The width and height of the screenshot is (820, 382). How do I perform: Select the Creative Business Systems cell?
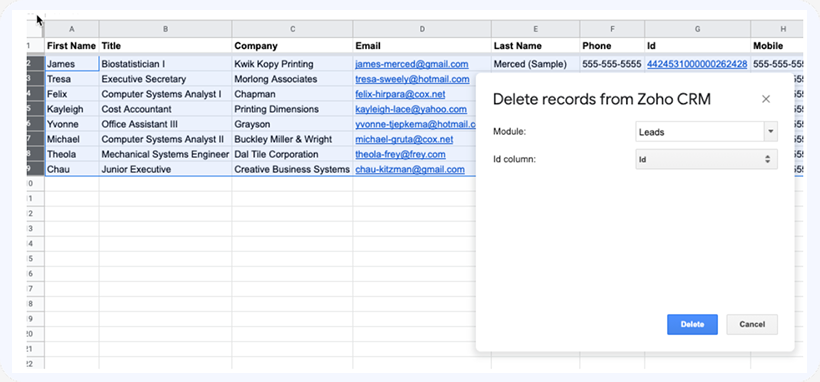(292, 170)
